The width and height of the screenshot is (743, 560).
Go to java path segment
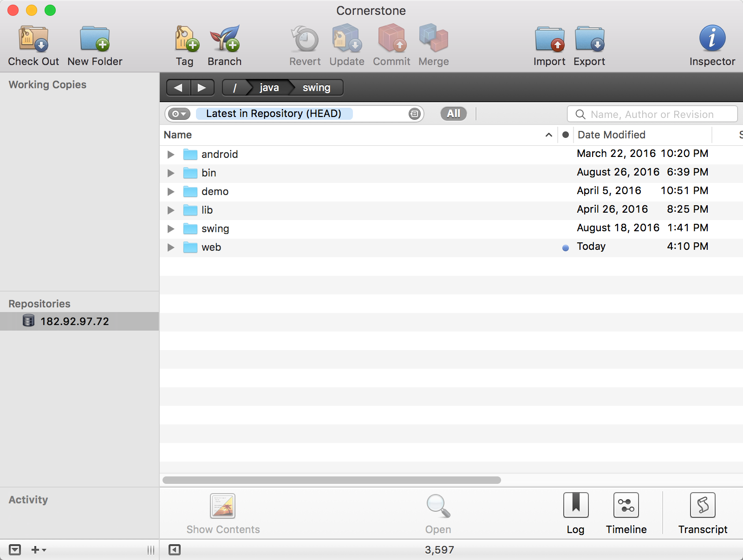(x=269, y=87)
